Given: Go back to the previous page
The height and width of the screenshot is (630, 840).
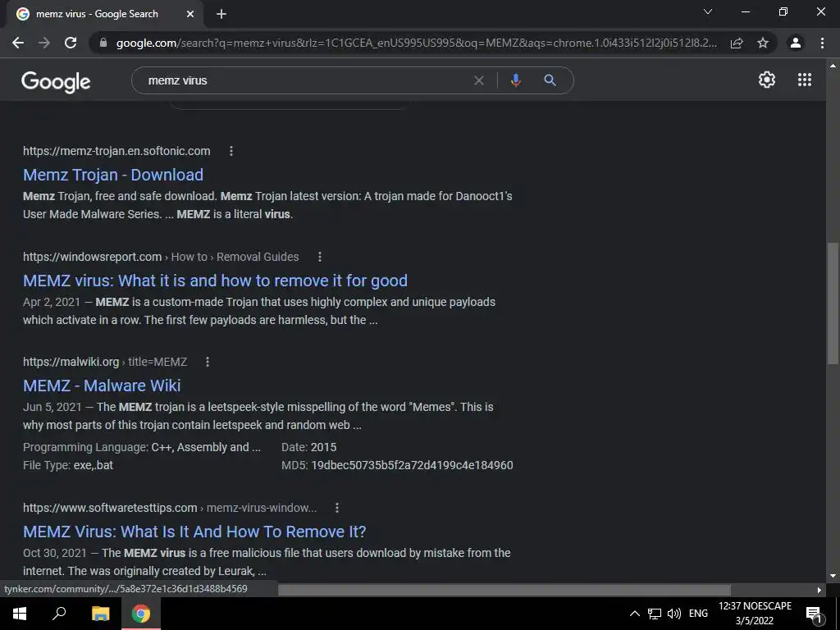Looking at the screenshot, I should [18, 43].
